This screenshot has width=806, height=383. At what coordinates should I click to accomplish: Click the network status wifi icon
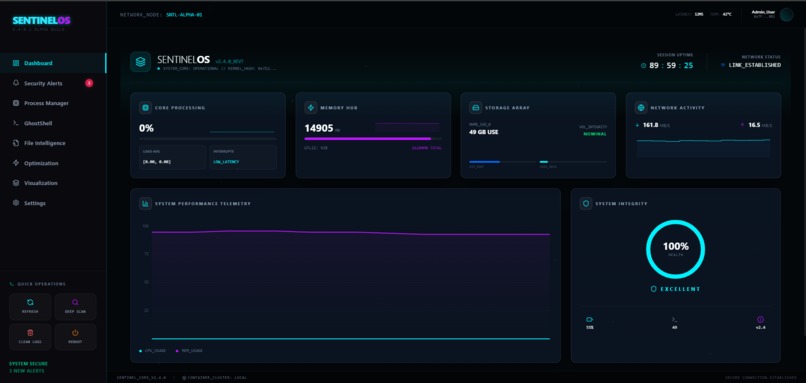click(723, 65)
